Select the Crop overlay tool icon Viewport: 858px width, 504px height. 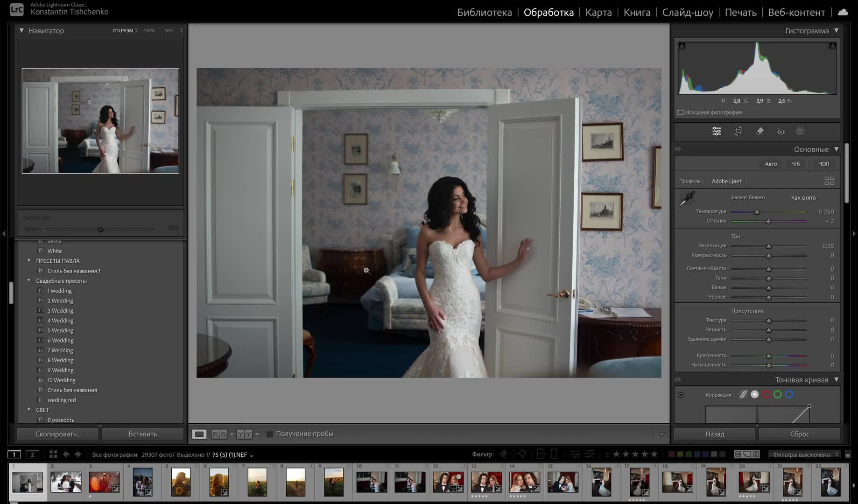click(x=738, y=132)
